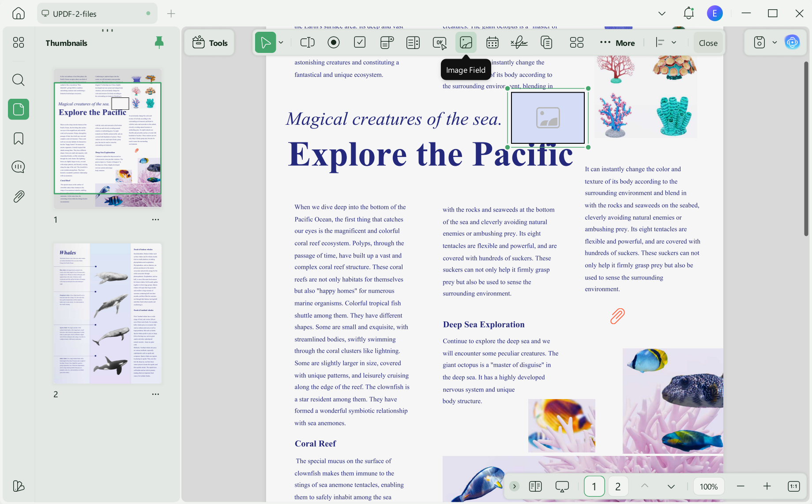812x504 pixels.
Task: Select the Text Field tool
Action: click(x=307, y=43)
